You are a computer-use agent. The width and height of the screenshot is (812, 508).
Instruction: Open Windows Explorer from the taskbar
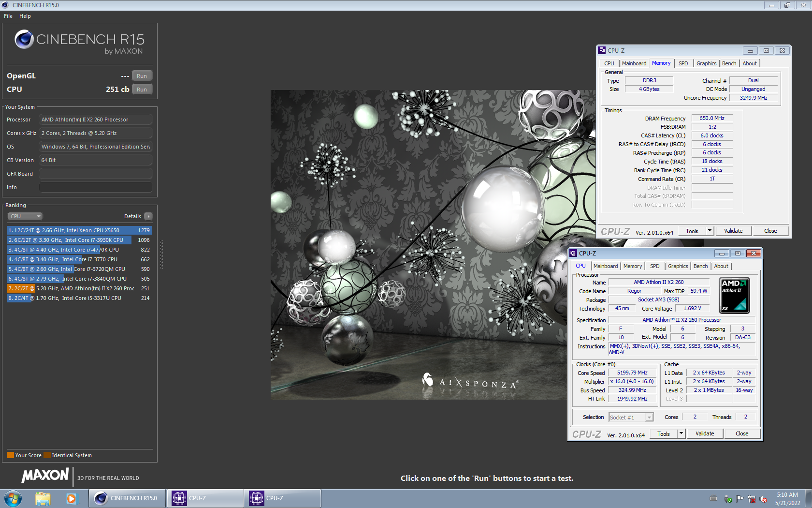[43, 498]
